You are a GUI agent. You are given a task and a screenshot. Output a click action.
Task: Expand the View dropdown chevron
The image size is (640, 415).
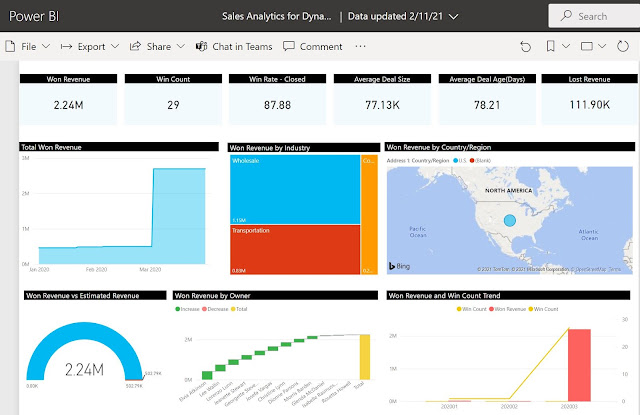[x=602, y=46]
